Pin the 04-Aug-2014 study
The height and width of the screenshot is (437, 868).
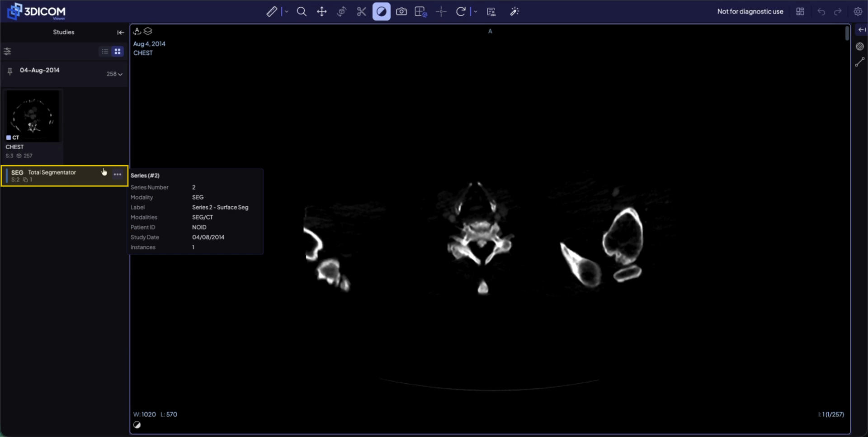tap(10, 71)
